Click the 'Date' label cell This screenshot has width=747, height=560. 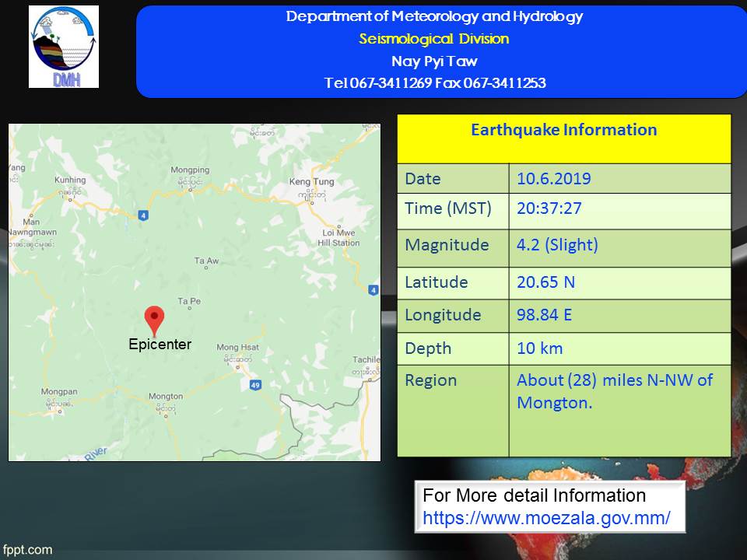(x=453, y=179)
